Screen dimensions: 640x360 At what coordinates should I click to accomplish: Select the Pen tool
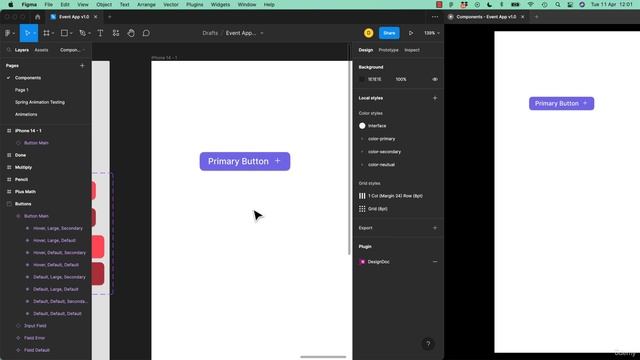click(82, 33)
